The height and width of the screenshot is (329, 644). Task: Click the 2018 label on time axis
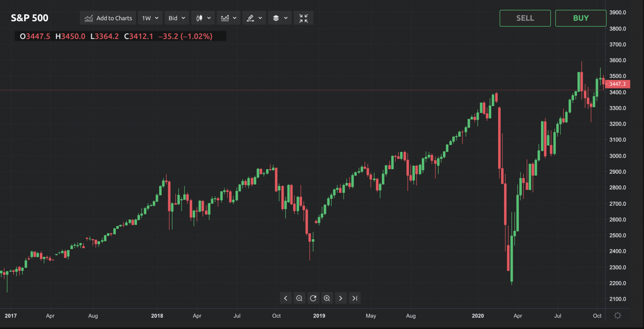coord(157,316)
